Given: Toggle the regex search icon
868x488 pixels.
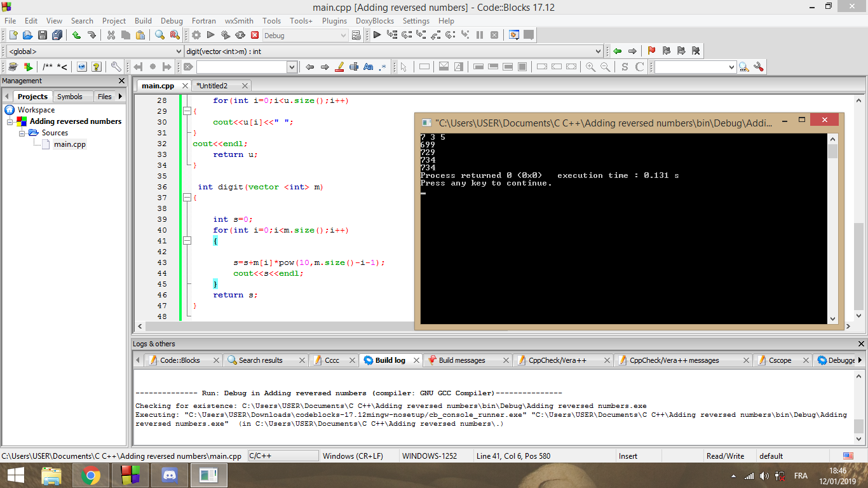Looking at the screenshot, I should (383, 67).
